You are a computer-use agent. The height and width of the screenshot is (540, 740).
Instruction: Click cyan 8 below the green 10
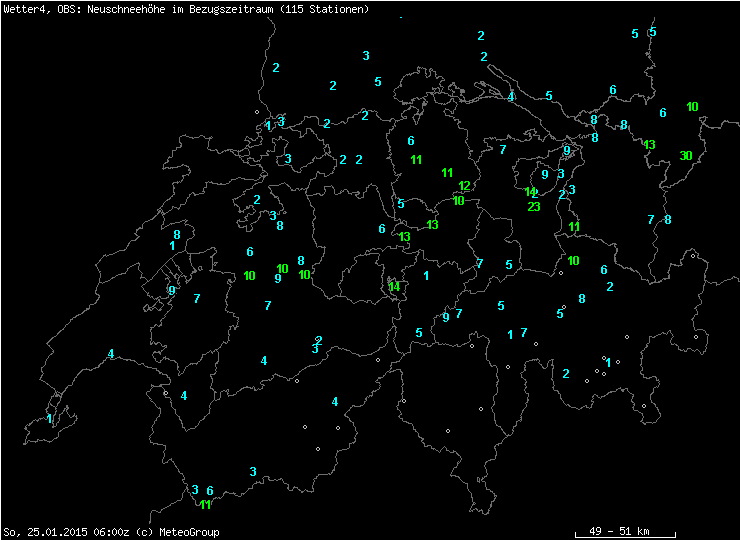pyautogui.click(x=581, y=298)
